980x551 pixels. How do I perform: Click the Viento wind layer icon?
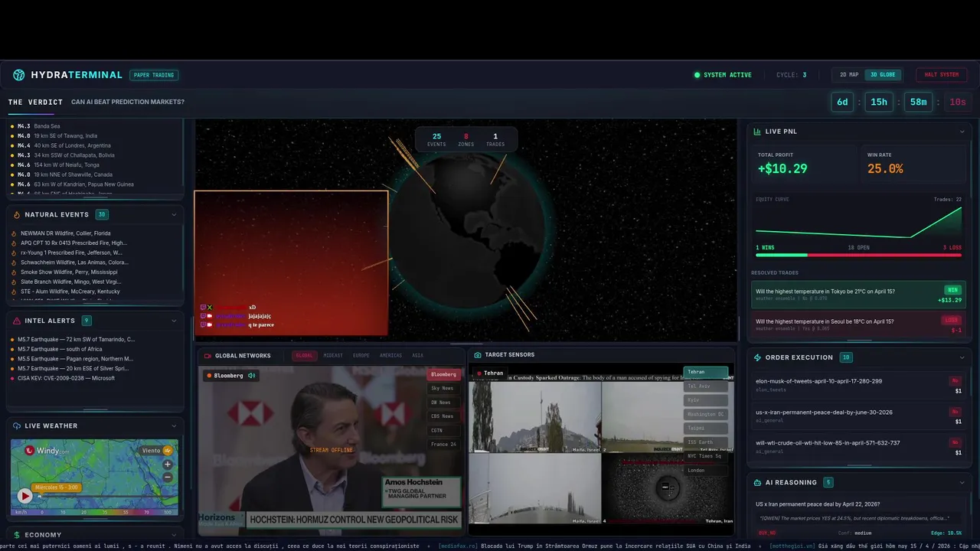tap(168, 450)
